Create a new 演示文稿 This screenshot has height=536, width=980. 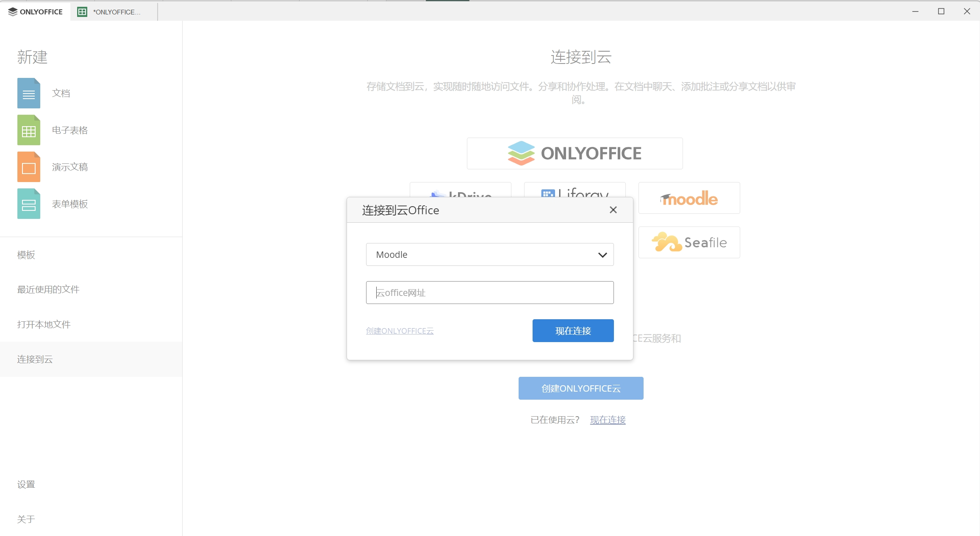(70, 167)
